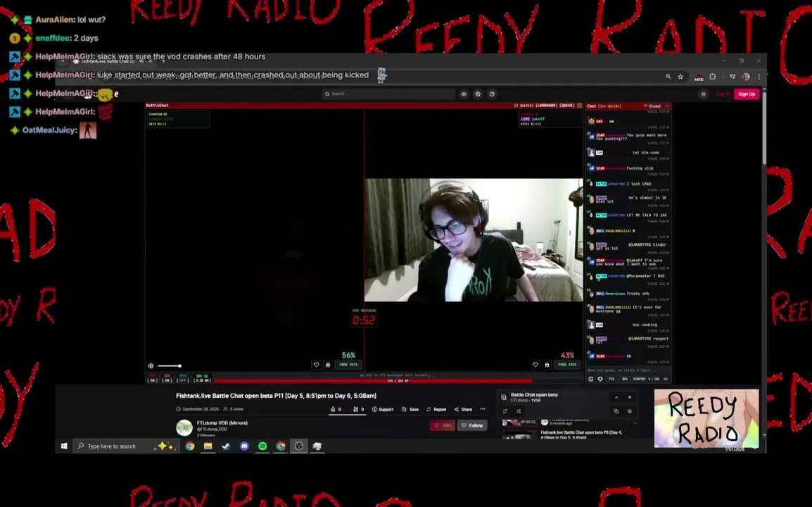Join the FTLdump VOD channel

tap(443, 425)
